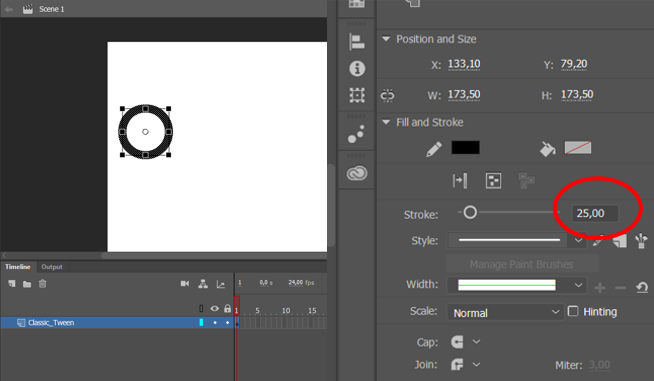Open the Scale dropdown set to Normal
The image size is (654, 381).
click(x=506, y=312)
